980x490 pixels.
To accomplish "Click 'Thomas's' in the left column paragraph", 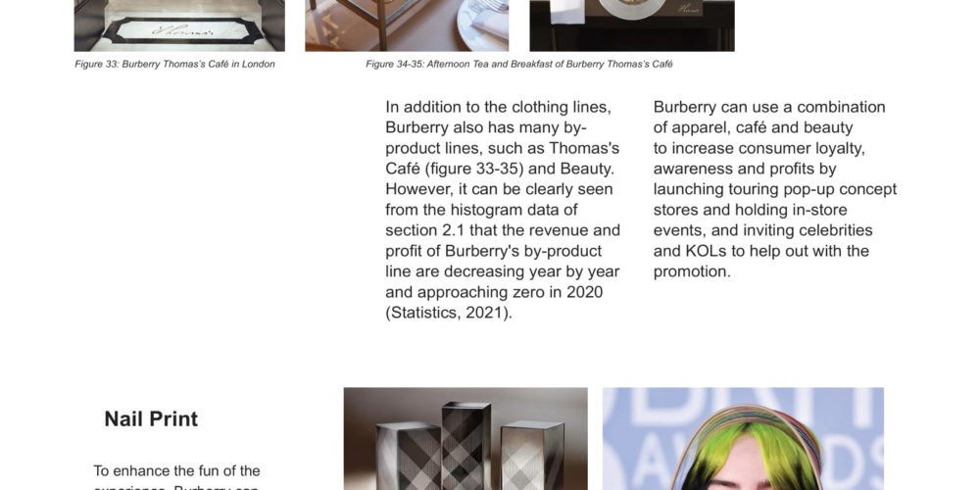I will (584, 148).
